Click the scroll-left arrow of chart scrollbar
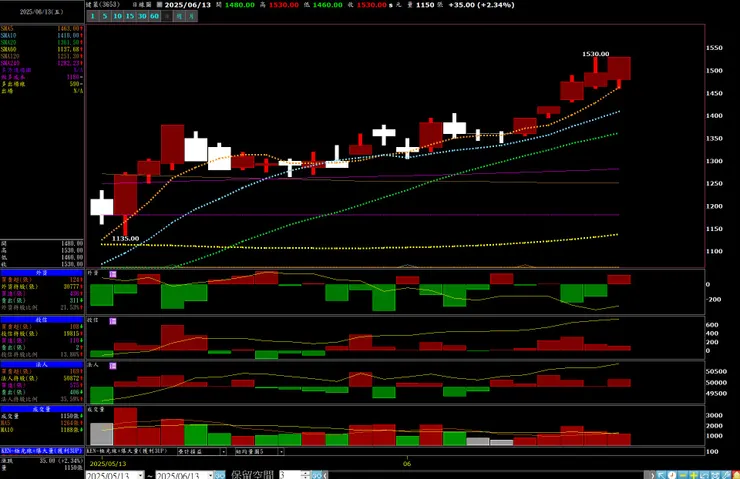 326,475
